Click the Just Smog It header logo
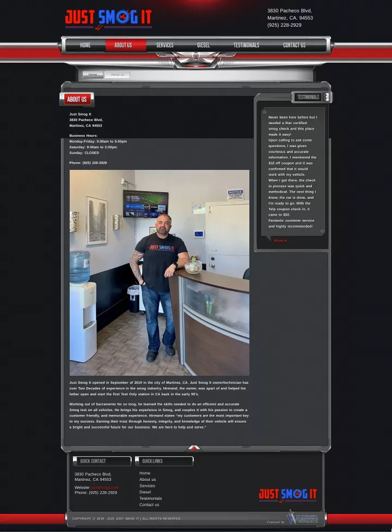 [x=108, y=19]
